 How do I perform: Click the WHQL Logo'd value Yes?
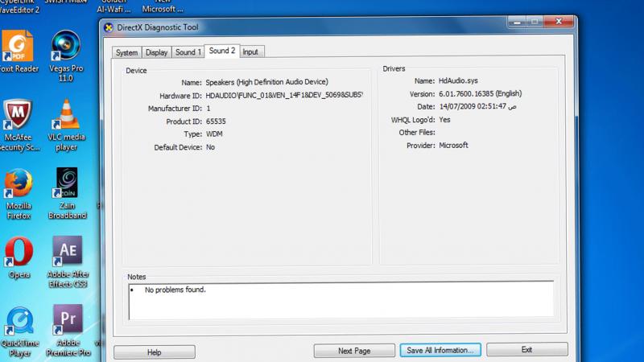click(x=444, y=120)
